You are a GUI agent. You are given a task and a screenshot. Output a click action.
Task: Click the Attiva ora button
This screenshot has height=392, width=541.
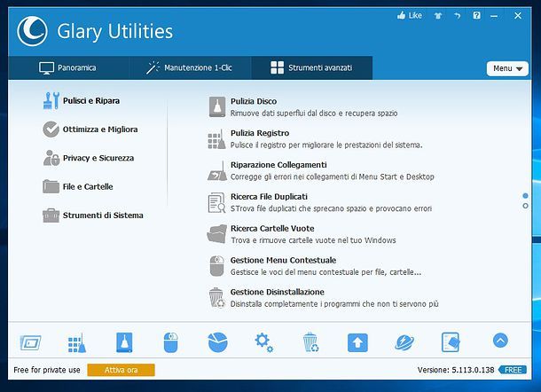[x=122, y=370]
